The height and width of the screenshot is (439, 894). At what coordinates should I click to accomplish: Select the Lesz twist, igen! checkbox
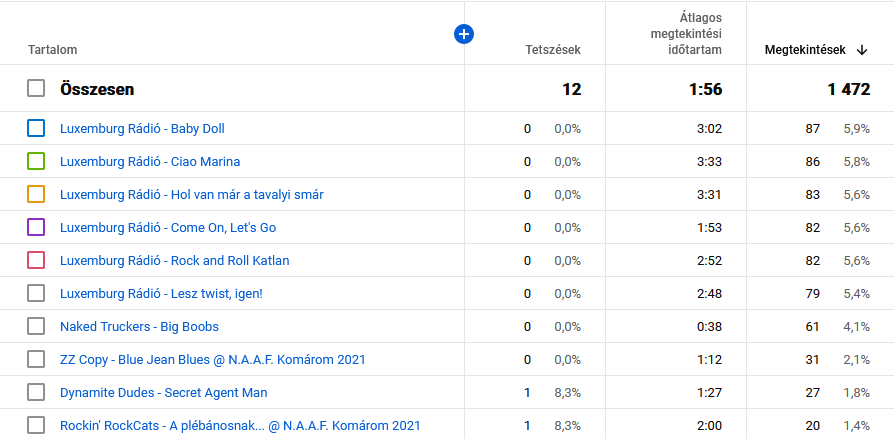point(36,293)
